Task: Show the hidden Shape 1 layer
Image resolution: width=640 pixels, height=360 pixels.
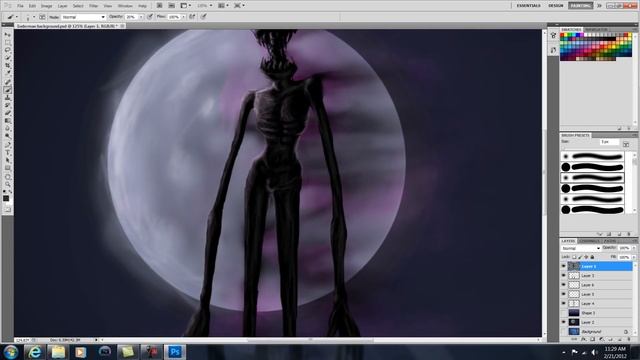Action: [564, 313]
